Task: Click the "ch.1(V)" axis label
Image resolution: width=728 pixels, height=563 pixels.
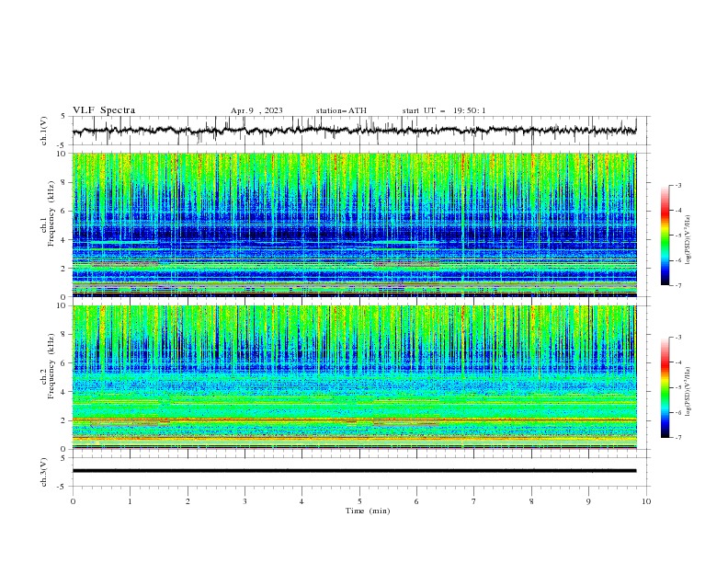Action: (44, 131)
